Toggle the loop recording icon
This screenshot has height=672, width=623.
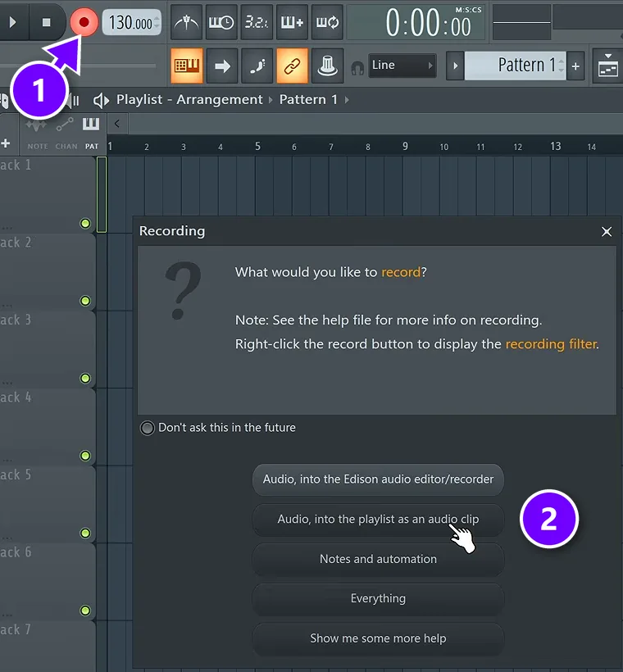(x=328, y=22)
